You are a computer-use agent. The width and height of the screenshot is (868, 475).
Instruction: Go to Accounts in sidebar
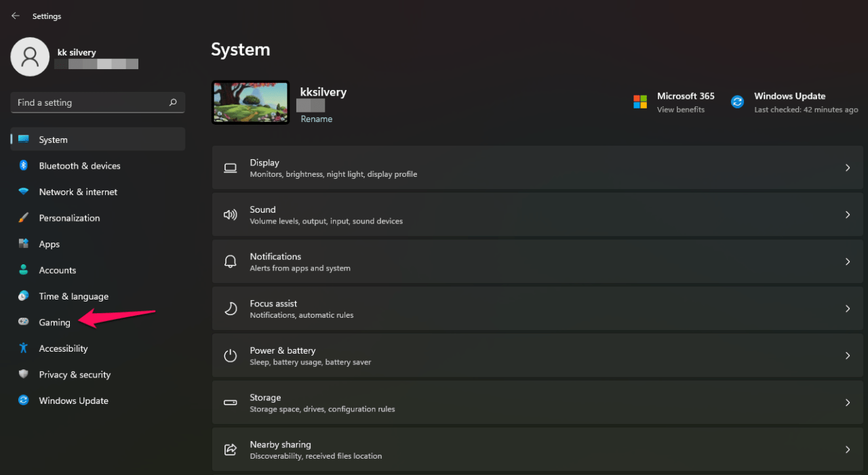(x=57, y=270)
